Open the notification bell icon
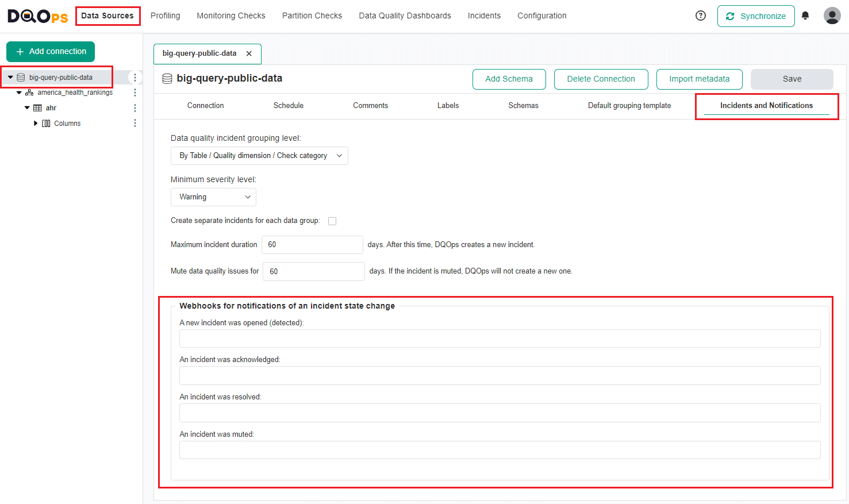 (x=805, y=16)
